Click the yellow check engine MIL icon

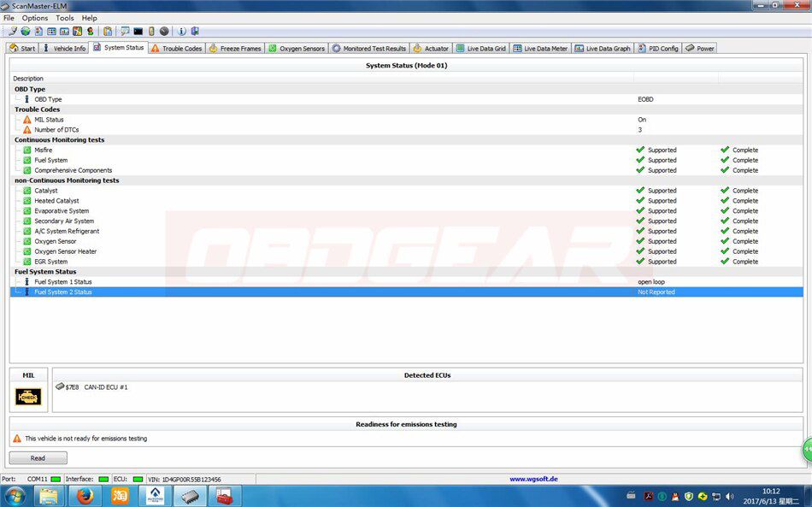28,397
